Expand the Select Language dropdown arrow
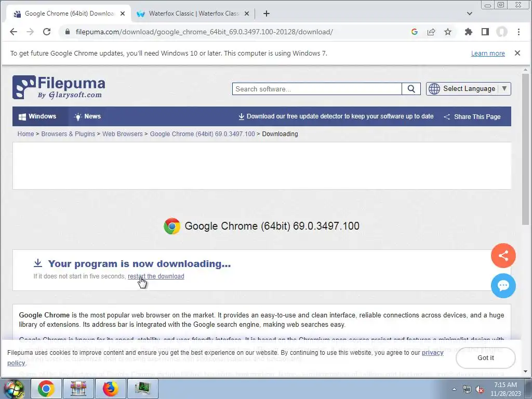532x399 pixels. click(x=504, y=88)
